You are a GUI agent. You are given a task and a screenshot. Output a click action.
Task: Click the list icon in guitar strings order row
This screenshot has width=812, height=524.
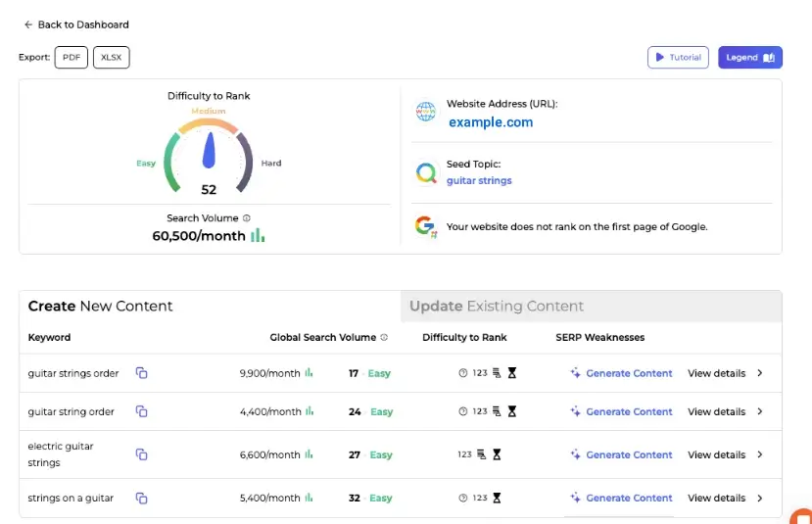point(497,373)
